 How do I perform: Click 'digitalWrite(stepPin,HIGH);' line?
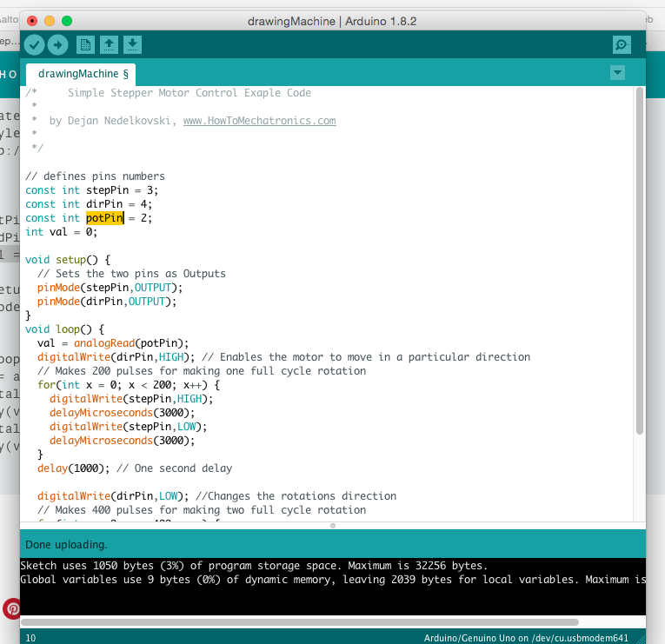click(x=131, y=399)
